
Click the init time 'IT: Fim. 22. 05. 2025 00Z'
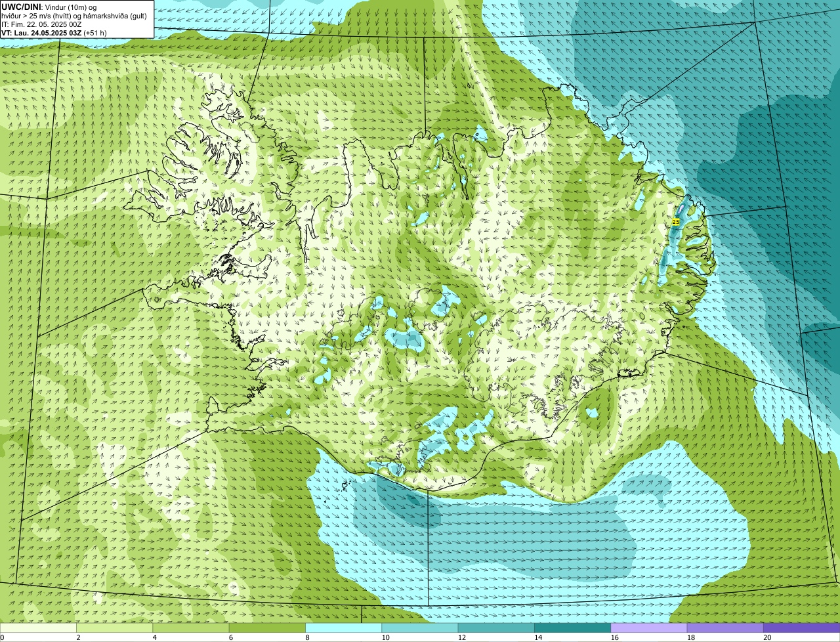click(41, 24)
